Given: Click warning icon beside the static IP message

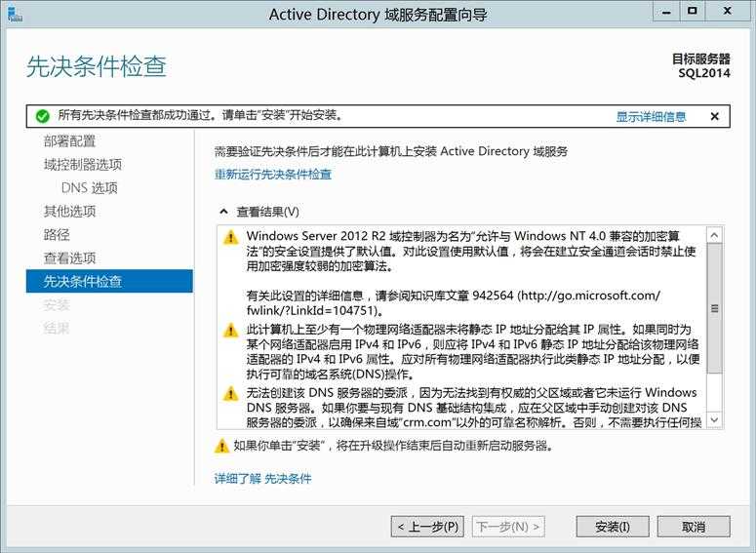Looking at the screenshot, I should coord(231,331).
